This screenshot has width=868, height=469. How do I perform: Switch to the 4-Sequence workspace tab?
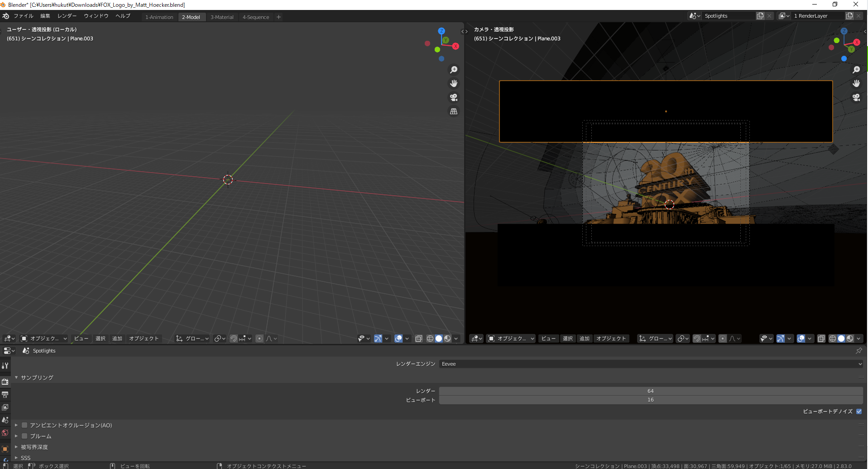coord(256,17)
